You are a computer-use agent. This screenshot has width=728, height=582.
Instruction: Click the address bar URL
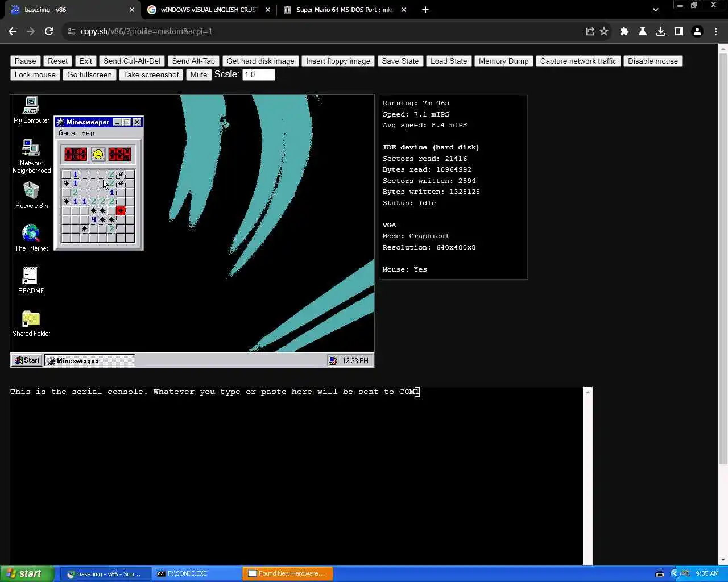click(x=146, y=31)
